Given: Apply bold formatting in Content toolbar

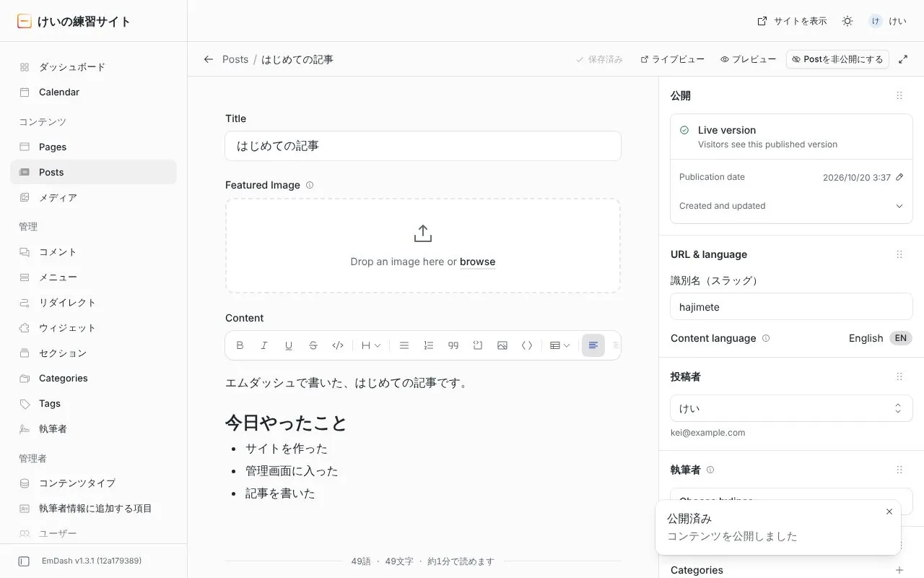Looking at the screenshot, I should 240,345.
